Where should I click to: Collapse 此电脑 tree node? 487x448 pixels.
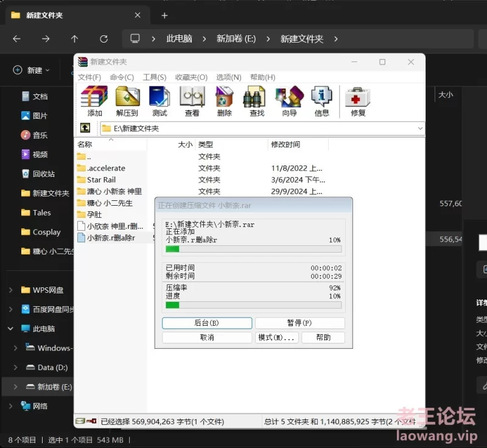pos(10,329)
